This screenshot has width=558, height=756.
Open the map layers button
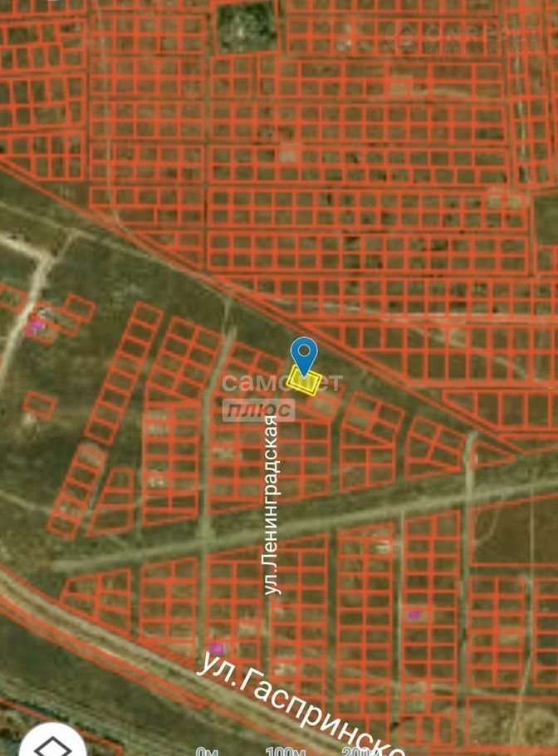(x=51, y=742)
